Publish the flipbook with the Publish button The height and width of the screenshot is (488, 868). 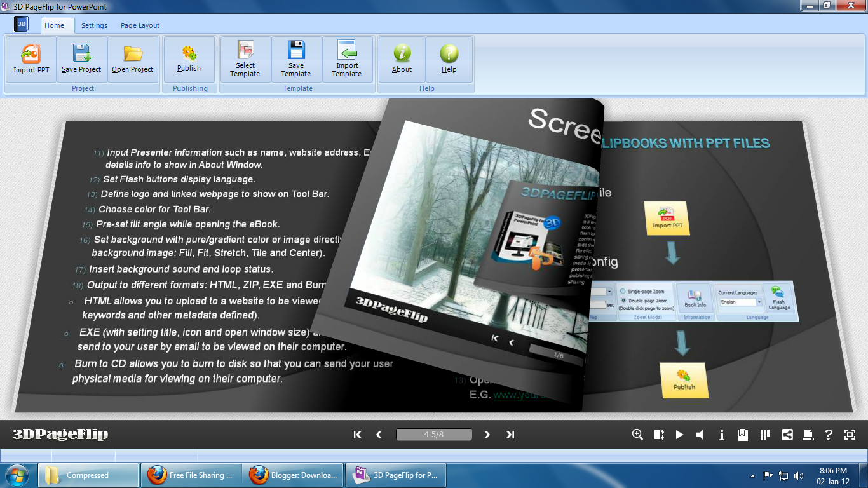[x=189, y=59]
